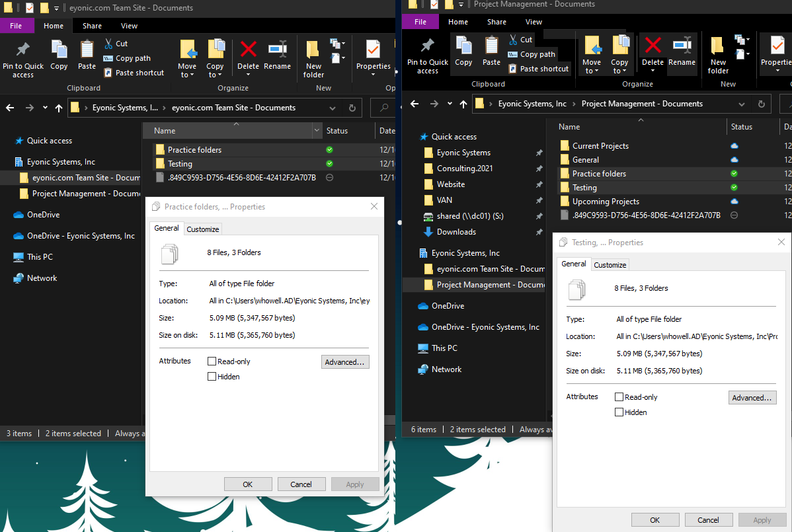Click the Advanced button in the Properties dialog
Viewport: 792px width, 532px height.
coord(345,361)
